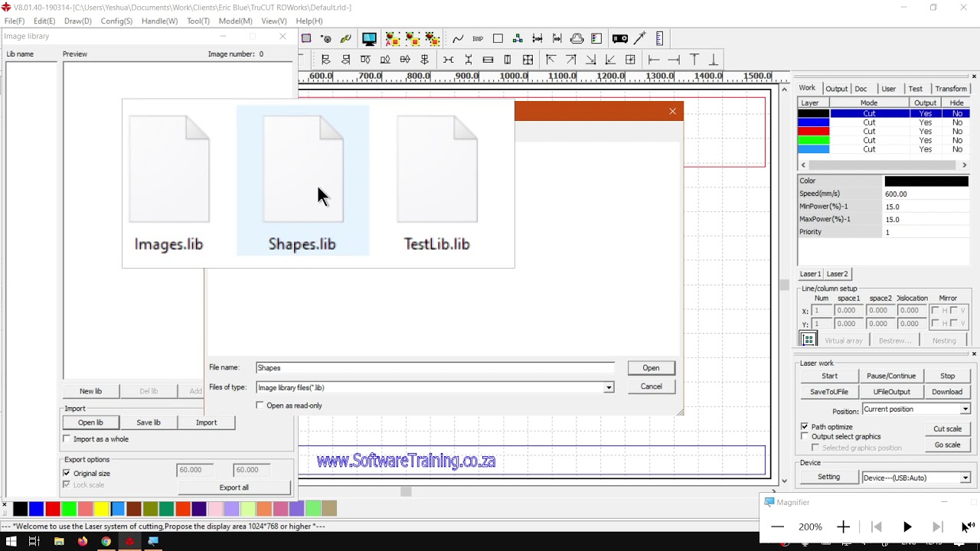The image size is (980, 551).
Task: Open Google Chrome from the taskbar
Action: [106, 542]
